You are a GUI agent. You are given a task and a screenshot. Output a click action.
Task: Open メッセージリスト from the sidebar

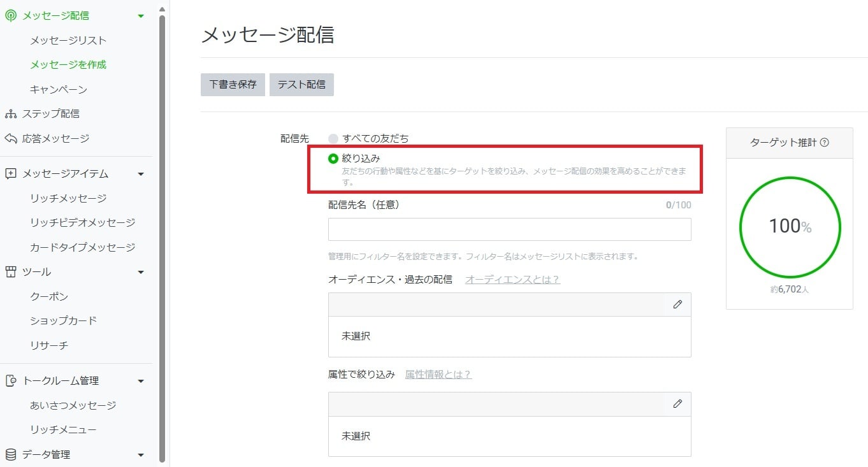(68, 40)
